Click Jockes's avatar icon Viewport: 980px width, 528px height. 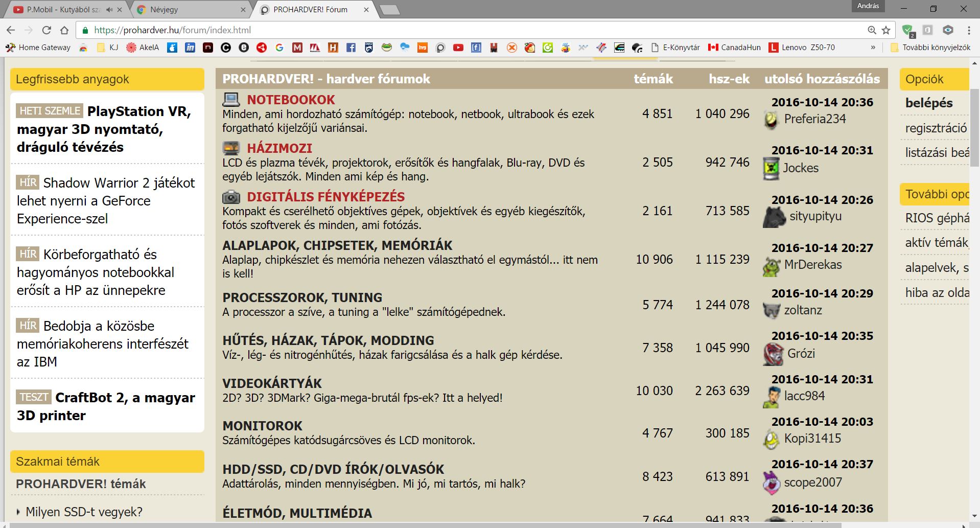click(771, 168)
